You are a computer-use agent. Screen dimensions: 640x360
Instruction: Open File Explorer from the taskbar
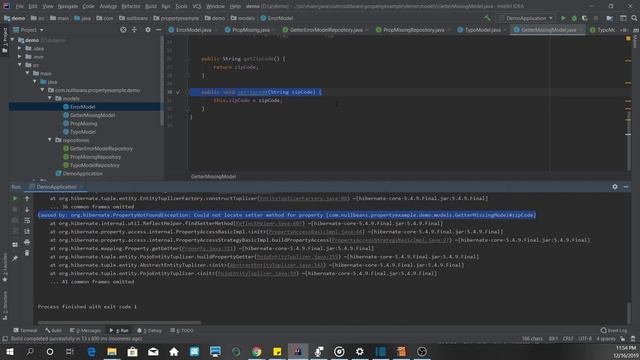pos(112,351)
